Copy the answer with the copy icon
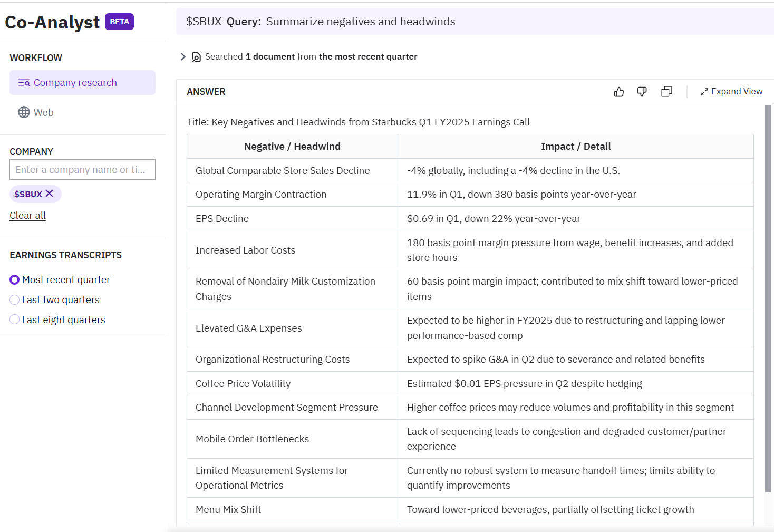This screenshot has width=774, height=532. point(666,92)
